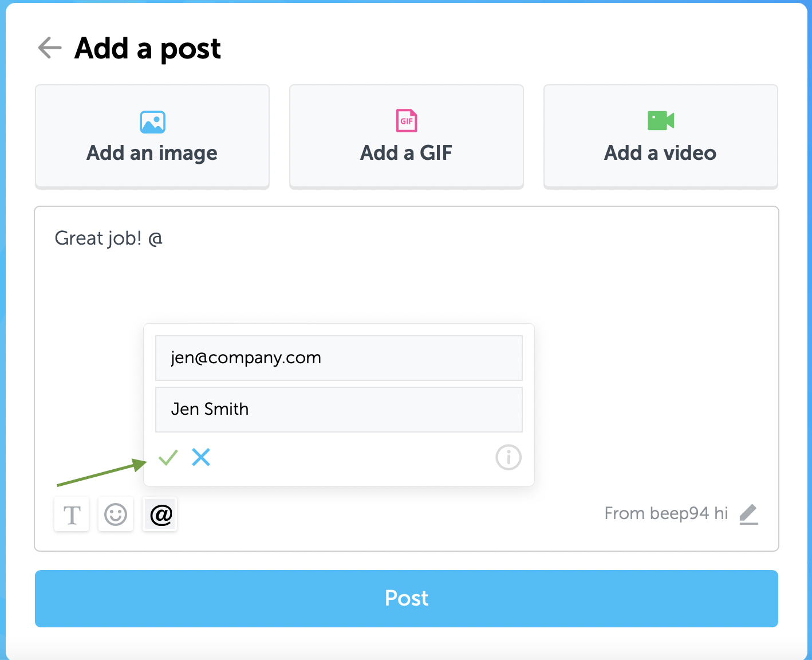The image size is (812, 660).
Task: Click the blue picture icon
Action: click(152, 122)
